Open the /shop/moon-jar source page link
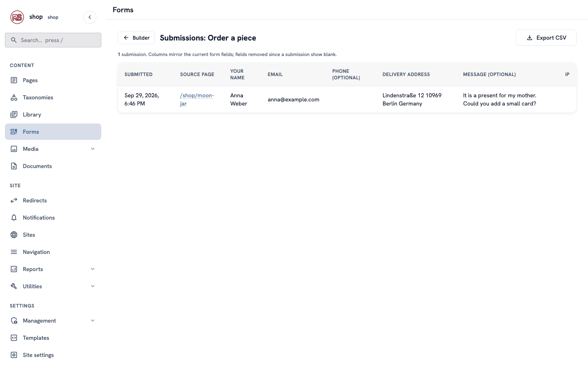 coord(197,99)
